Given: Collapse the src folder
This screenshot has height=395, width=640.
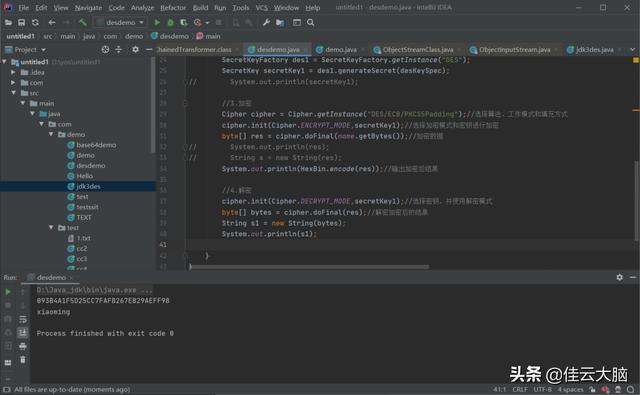Looking at the screenshot, I should [x=13, y=93].
